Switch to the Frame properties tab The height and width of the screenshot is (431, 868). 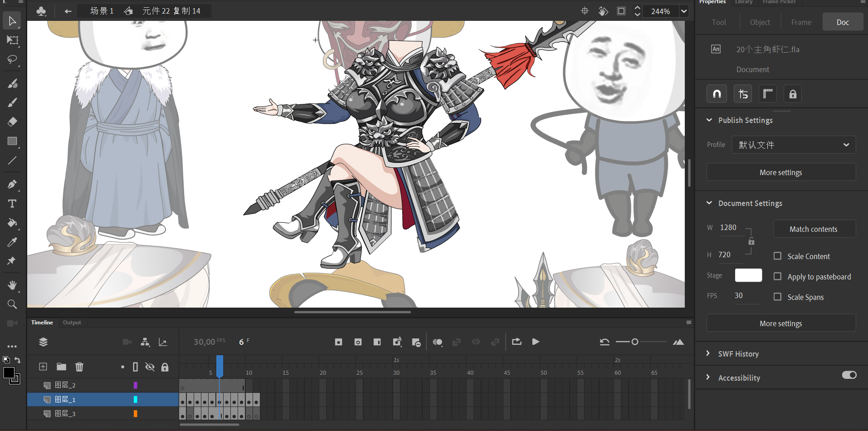pyautogui.click(x=801, y=22)
